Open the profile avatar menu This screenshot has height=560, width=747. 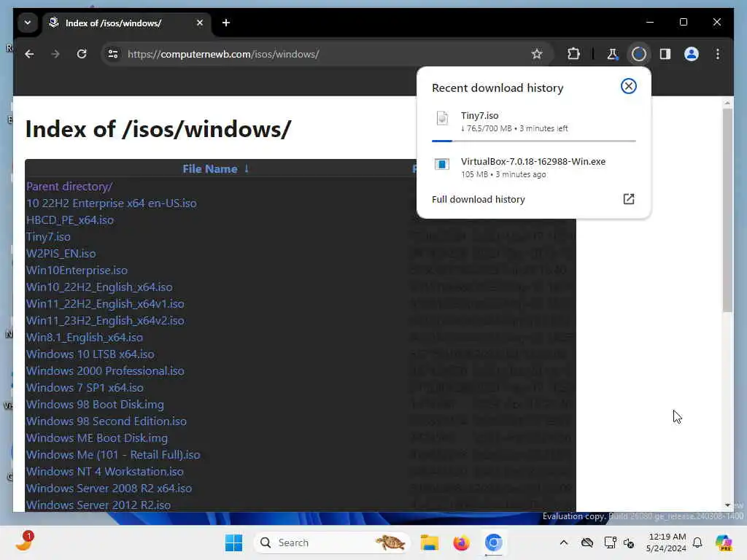pos(692,54)
